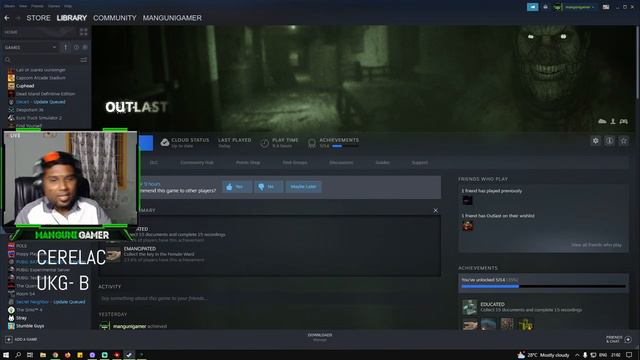Click the recent activity clock icon
This screenshot has height=360, width=640.
coord(76,47)
